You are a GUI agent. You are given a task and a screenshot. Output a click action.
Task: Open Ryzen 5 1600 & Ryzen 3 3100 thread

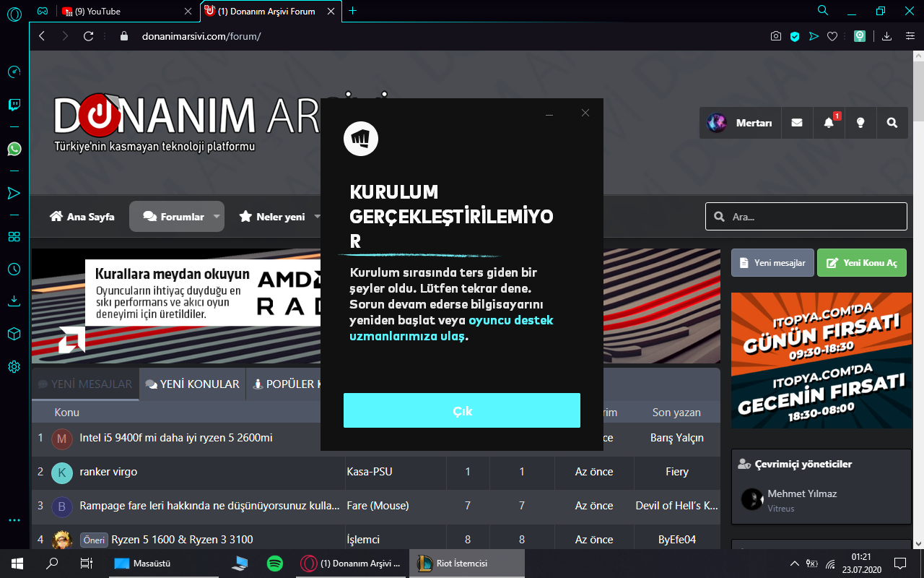point(182,540)
